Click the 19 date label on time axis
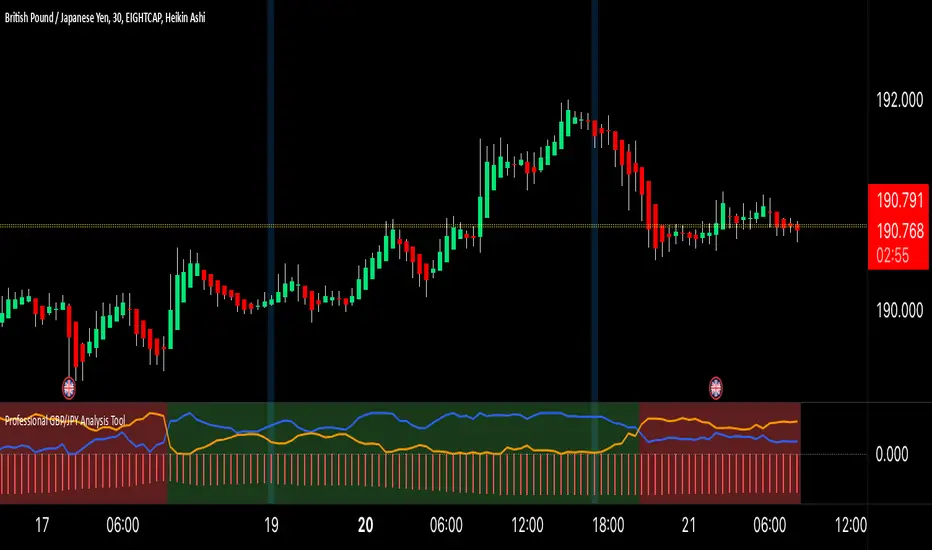The height and width of the screenshot is (550, 932). pyautogui.click(x=271, y=525)
